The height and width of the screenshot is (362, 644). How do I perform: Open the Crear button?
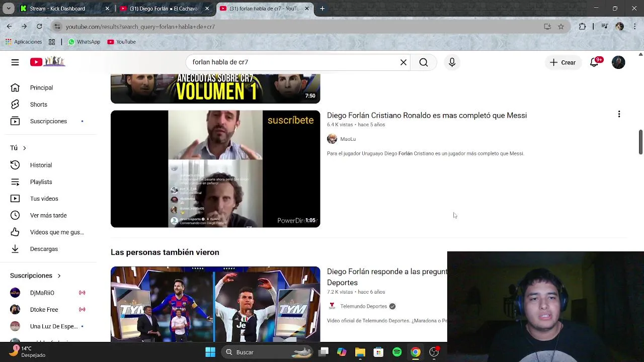tap(562, 62)
